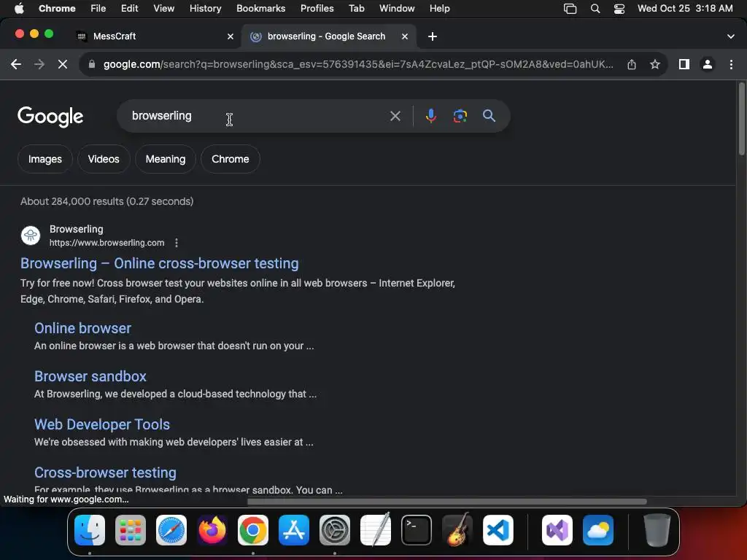Click the Browserling site favicon

point(31,236)
